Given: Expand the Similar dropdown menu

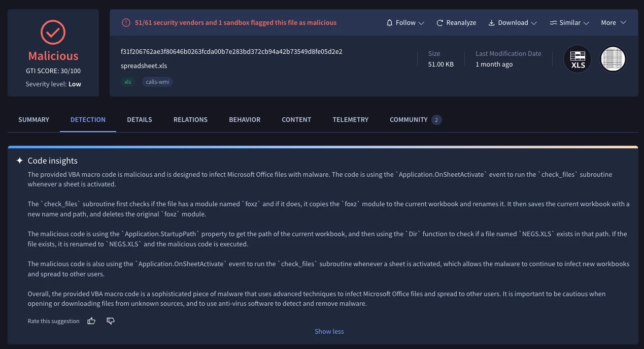Looking at the screenshot, I should coord(569,23).
